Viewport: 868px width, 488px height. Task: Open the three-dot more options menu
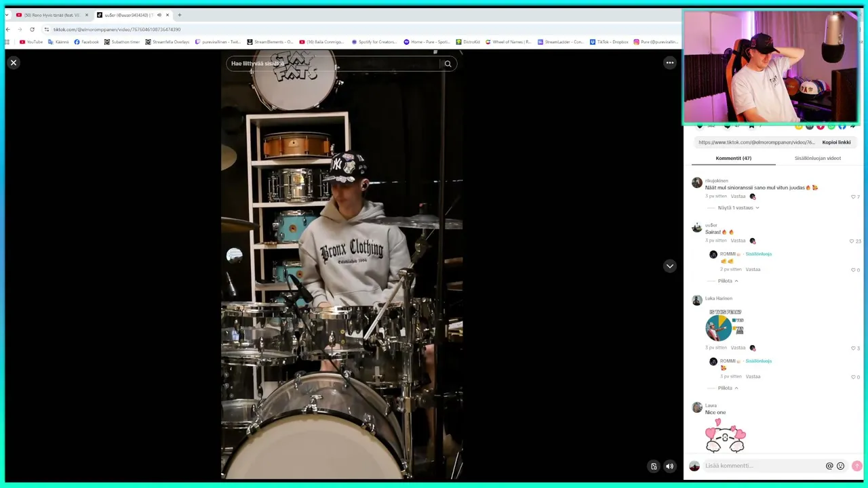tap(670, 63)
